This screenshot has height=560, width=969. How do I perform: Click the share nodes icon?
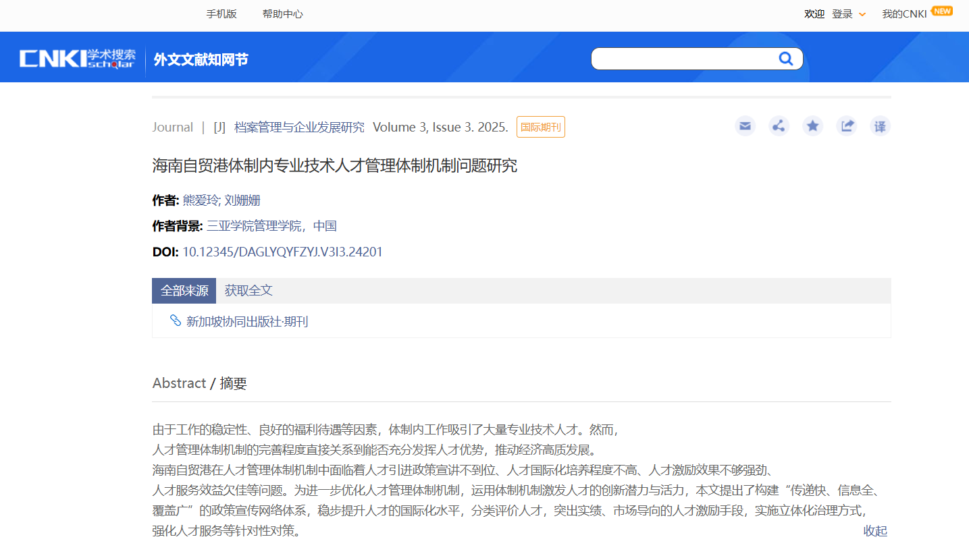pyautogui.click(x=779, y=126)
